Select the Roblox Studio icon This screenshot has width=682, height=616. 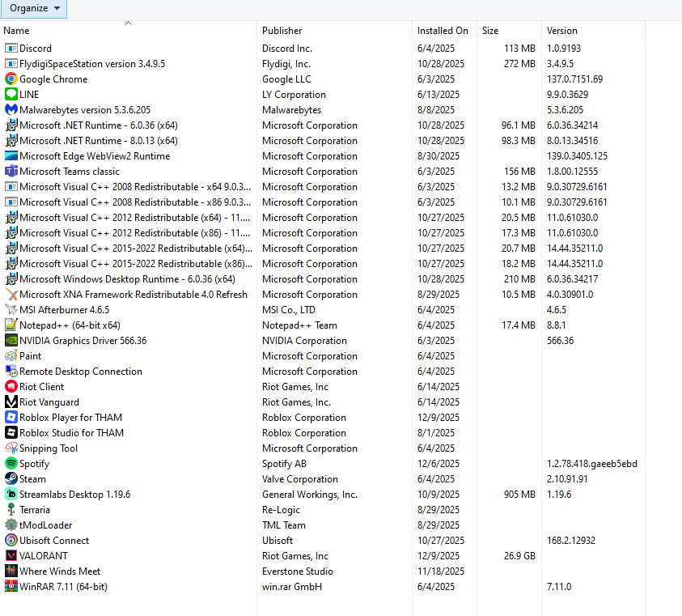click(11, 433)
